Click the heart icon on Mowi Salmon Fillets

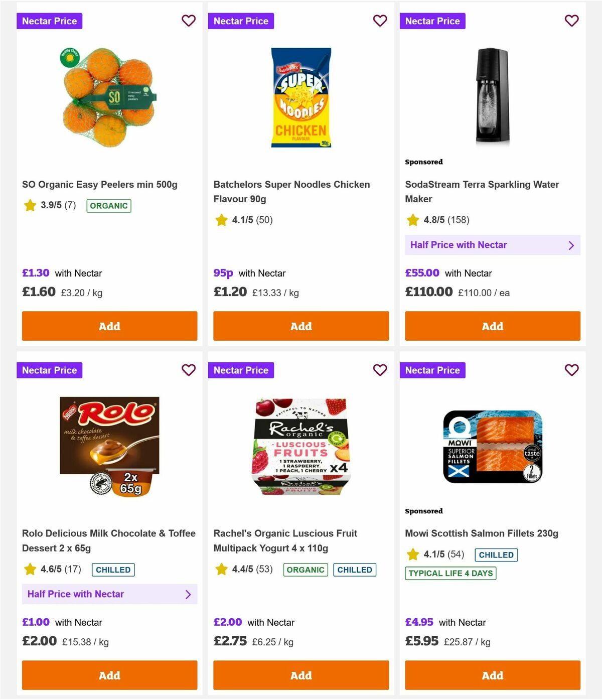[x=571, y=370]
